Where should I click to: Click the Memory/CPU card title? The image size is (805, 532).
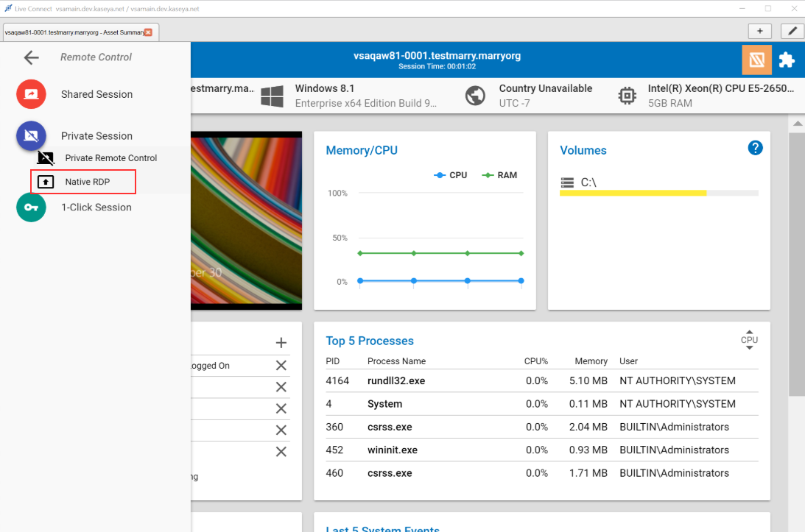pyautogui.click(x=362, y=150)
